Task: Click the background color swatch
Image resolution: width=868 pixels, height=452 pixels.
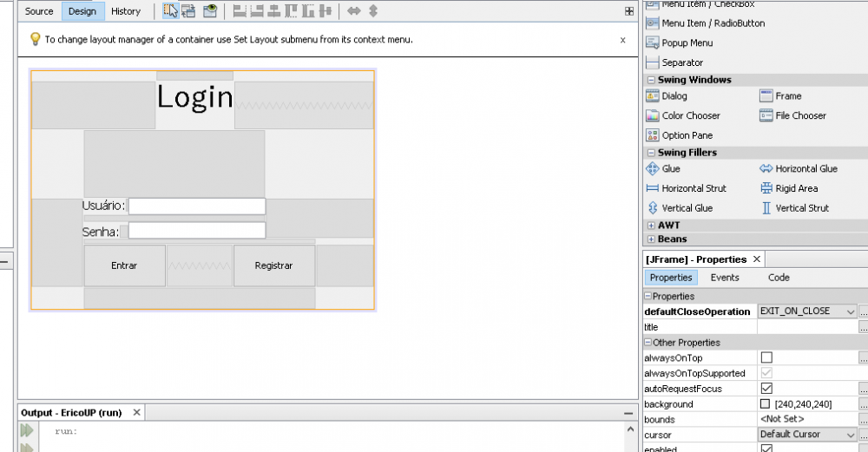Action: tap(765, 404)
